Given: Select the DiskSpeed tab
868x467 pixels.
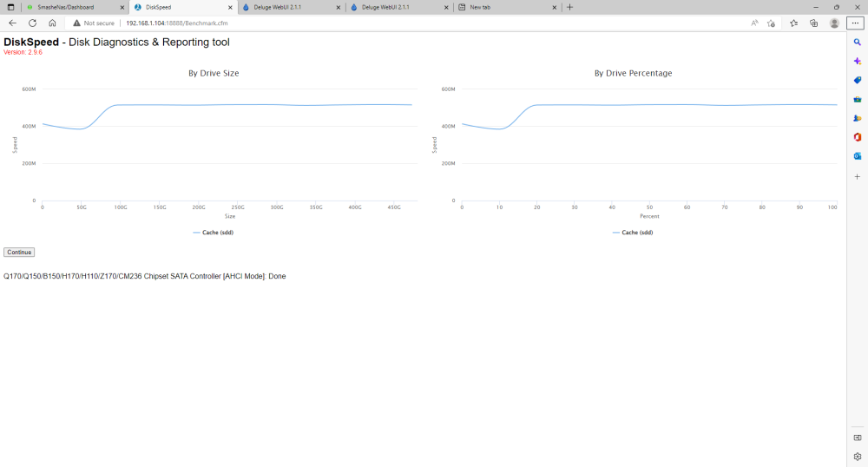Looking at the screenshot, I should click(x=183, y=7).
